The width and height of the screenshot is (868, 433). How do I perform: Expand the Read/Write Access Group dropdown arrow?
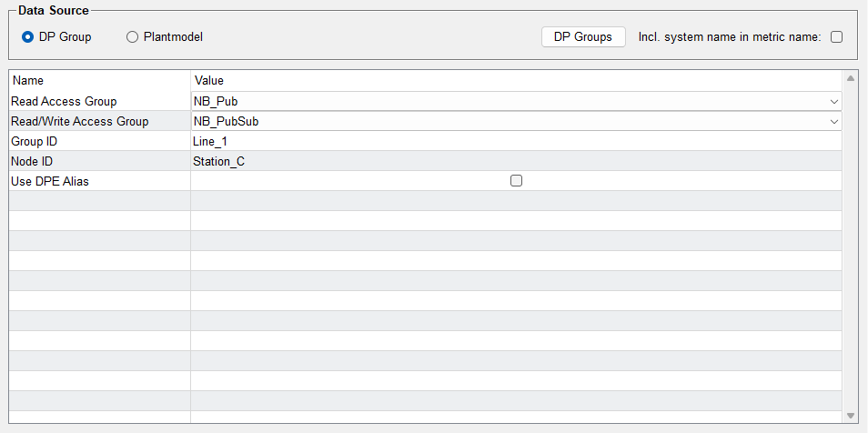(x=833, y=121)
